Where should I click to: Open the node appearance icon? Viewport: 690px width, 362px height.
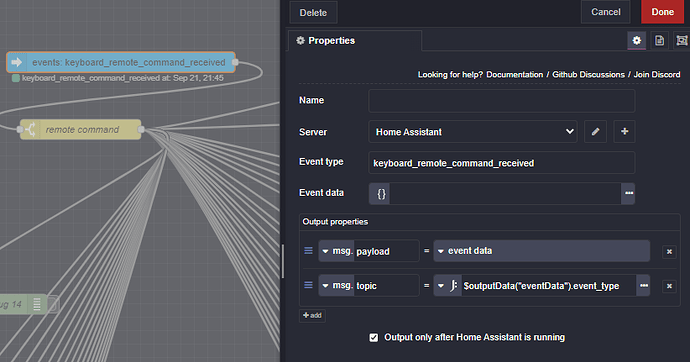click(x=682, y=40)
